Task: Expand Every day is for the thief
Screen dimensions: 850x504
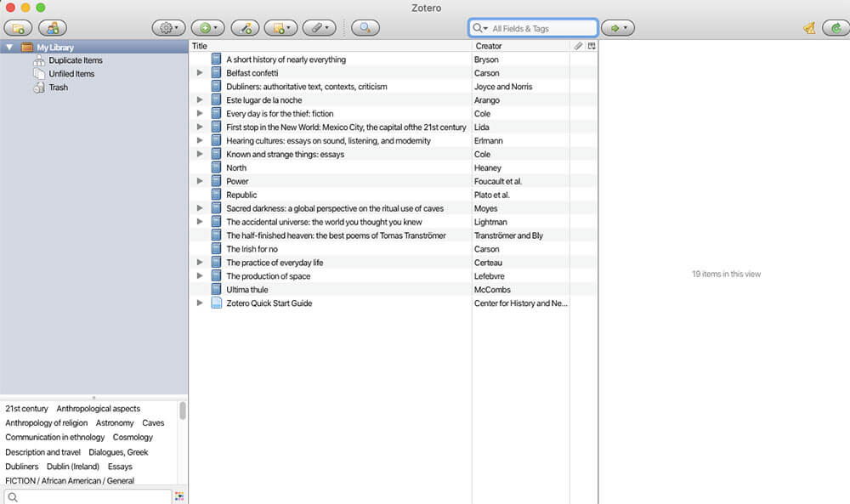Action: click(x=200, y=113)
